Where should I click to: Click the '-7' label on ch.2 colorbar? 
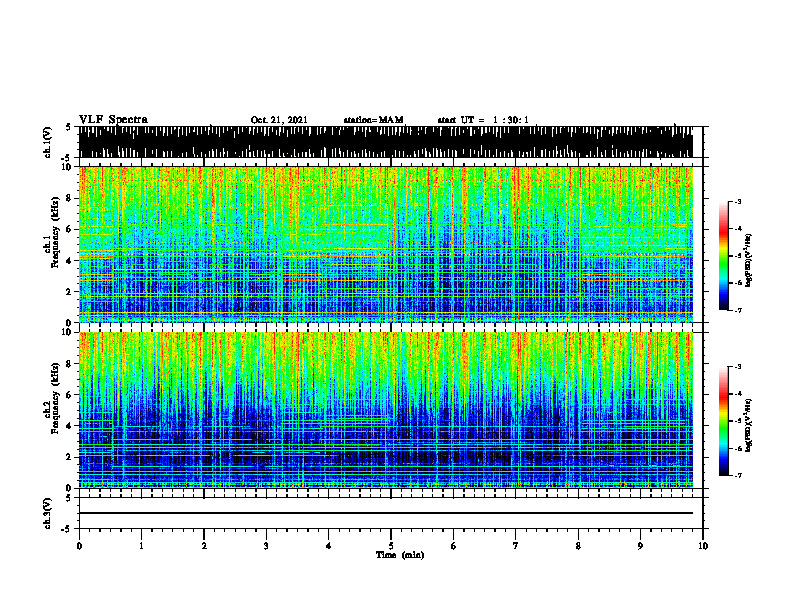tap(738, 475)
